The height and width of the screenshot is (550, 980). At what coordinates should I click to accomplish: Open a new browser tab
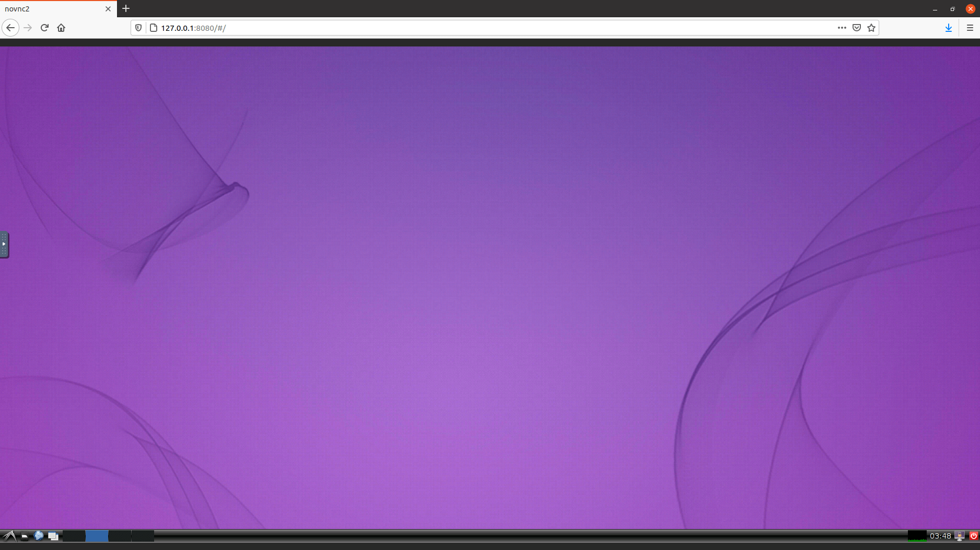point(126,9)
